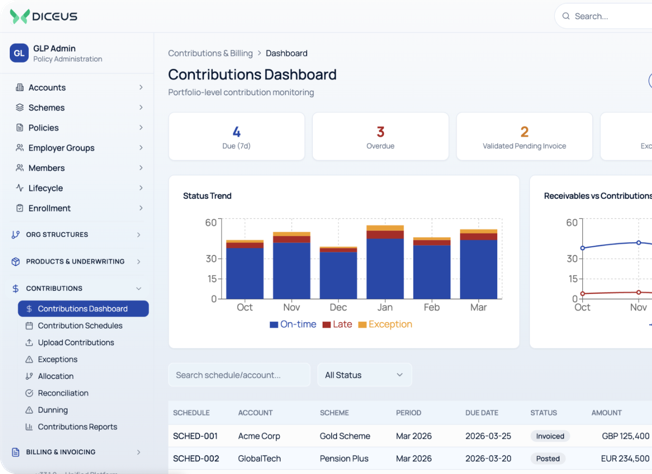
Task: Open the Overdue summary card
Action: click(380, 136)
